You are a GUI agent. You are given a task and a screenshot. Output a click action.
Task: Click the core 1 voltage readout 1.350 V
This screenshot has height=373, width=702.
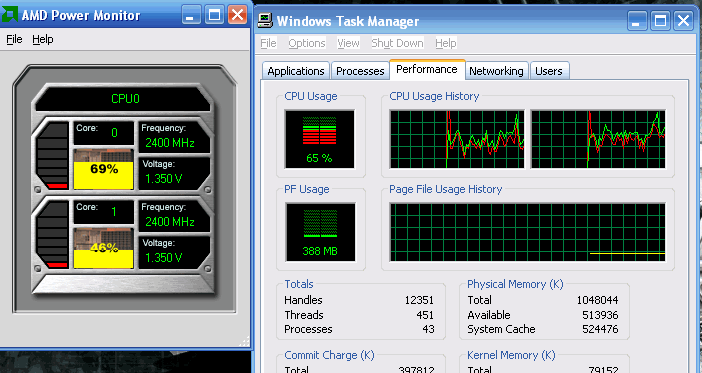[x=174, y=252]
